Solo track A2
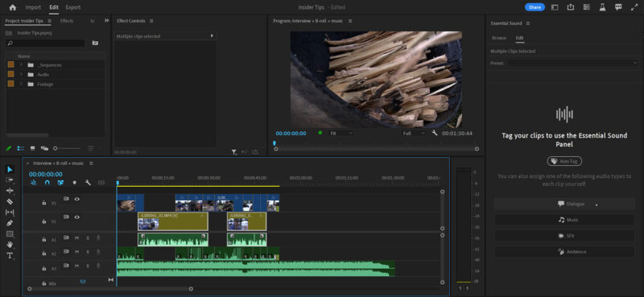This screenshot has height=297, width=644. (88, 252)
